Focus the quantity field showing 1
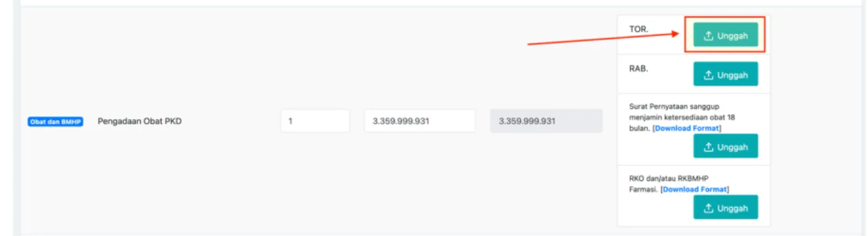 click(x=315, y=121)
